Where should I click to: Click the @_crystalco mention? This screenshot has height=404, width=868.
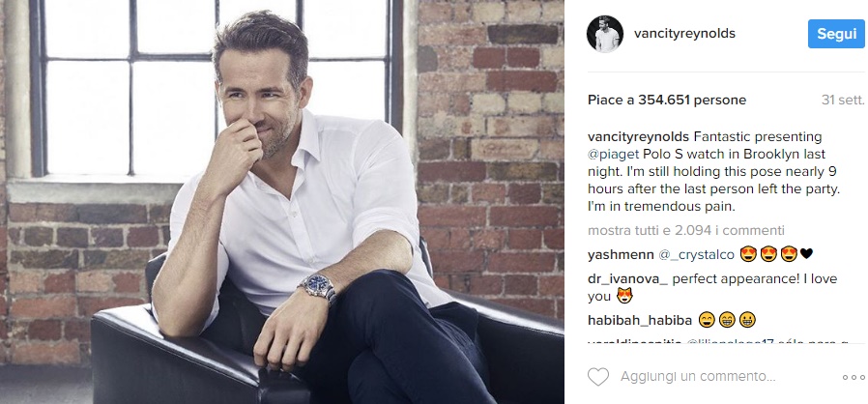696,254
